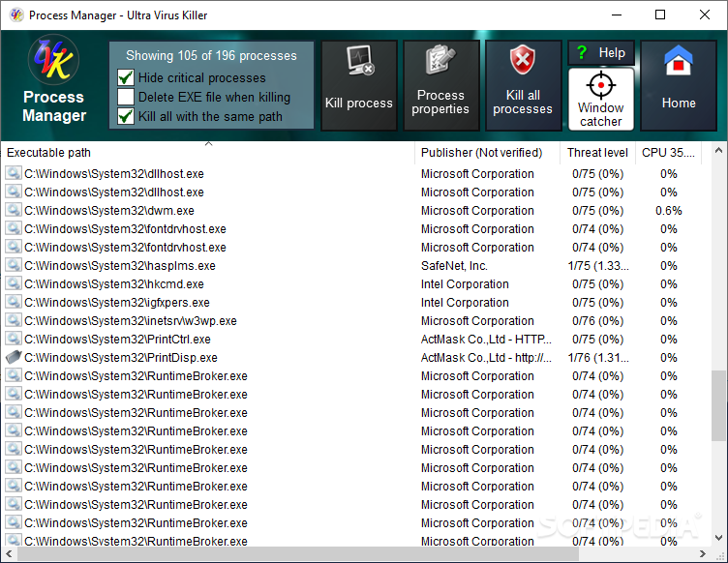Sort by Threat level column header
The image size is (728, 563).
click(x=597, y=153)
